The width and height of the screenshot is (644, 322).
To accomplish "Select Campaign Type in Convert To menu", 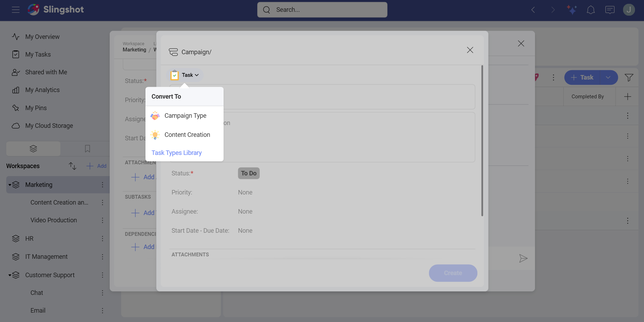I will [185, 116].
